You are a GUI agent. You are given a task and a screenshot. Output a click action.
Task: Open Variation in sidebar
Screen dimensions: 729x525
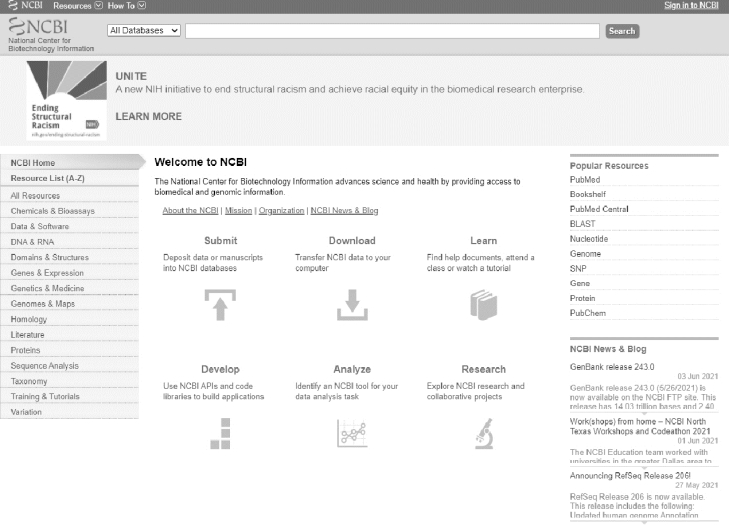(70, 412)
